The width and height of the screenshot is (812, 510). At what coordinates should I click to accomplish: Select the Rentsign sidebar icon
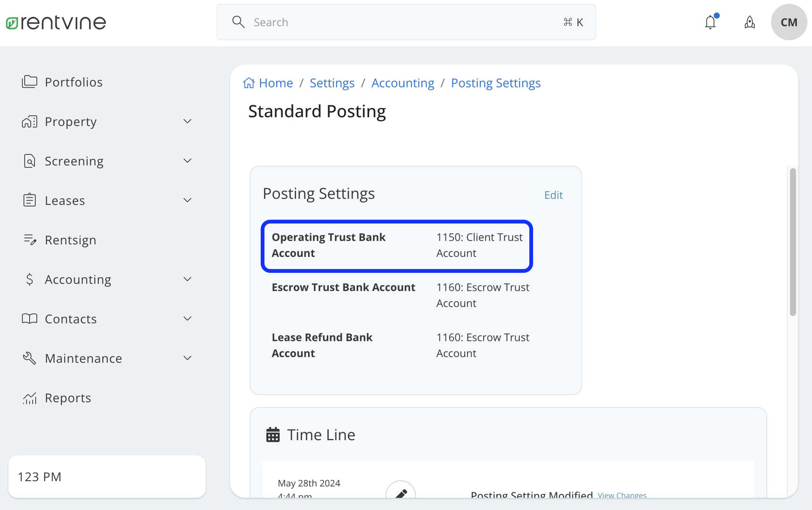point(30,239)
